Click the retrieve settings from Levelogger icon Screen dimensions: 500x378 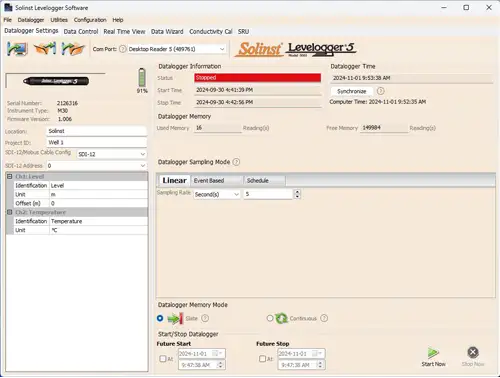point(17,49)
